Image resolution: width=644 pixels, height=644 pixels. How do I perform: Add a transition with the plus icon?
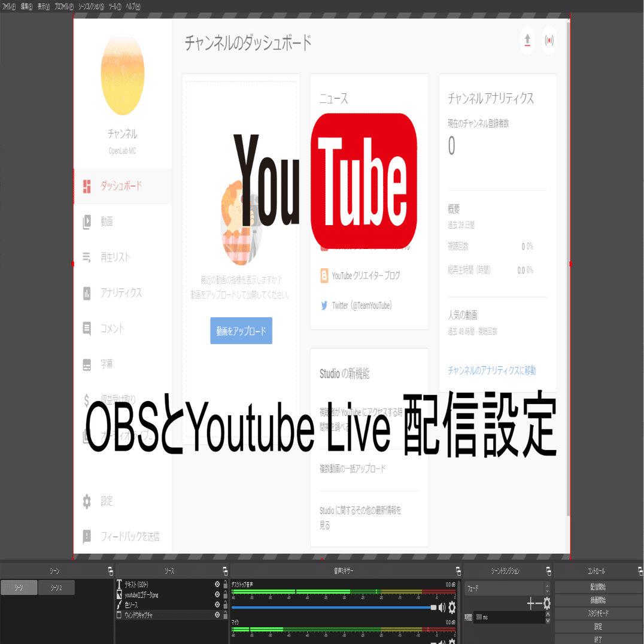(x=531, y=604)
